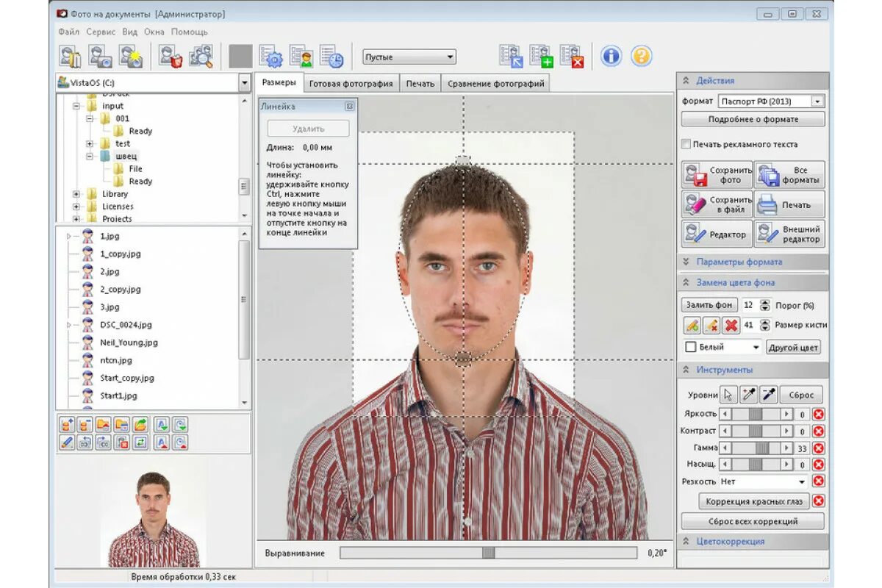The image size is (882, 588).
Task: Click the Сохранить фото button
Action: (717, 175)
